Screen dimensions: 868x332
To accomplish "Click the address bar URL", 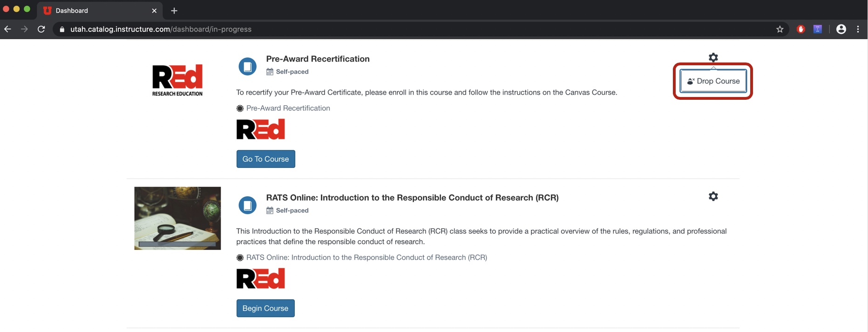I will tap(161, 29).
